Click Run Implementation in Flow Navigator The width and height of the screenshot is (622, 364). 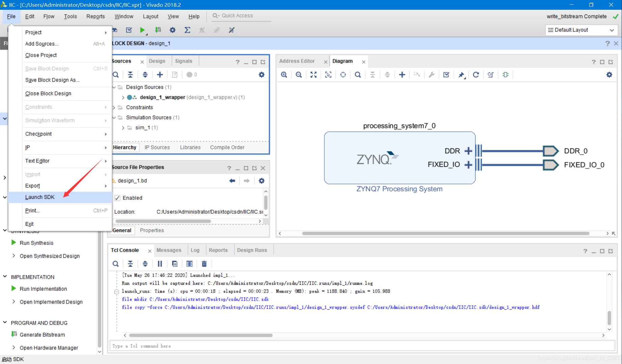[43, 289]
